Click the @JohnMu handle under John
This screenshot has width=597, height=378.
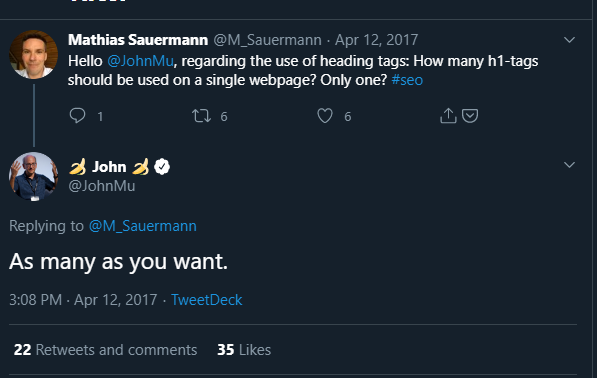point(102,186)
